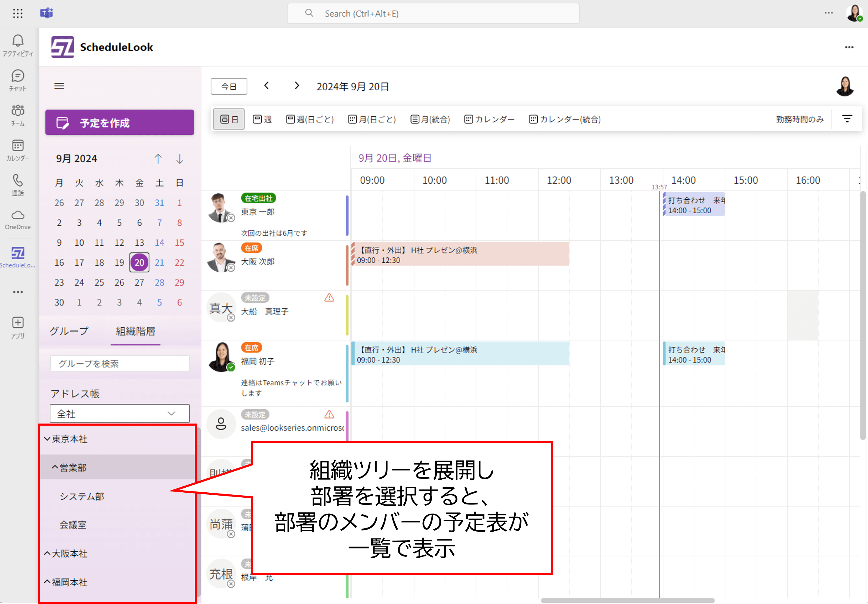The width and height of the screenshot is (868, 604).
Task: Remove 東京 一郎 from the schedule list
Action: click(x=231, y=218)
